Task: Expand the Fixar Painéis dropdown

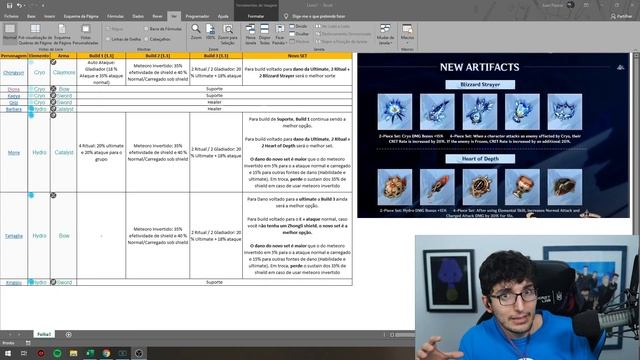Action: click(x=280, y=34)
